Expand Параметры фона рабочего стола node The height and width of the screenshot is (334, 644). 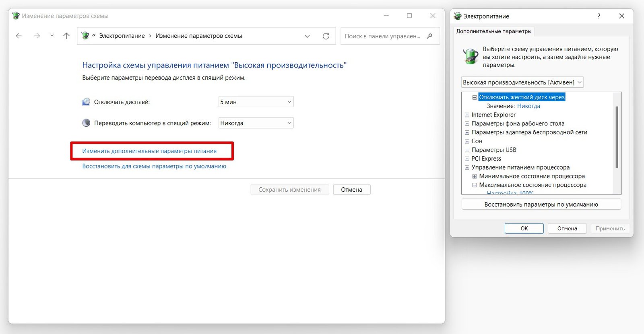(x=467, y=124)
